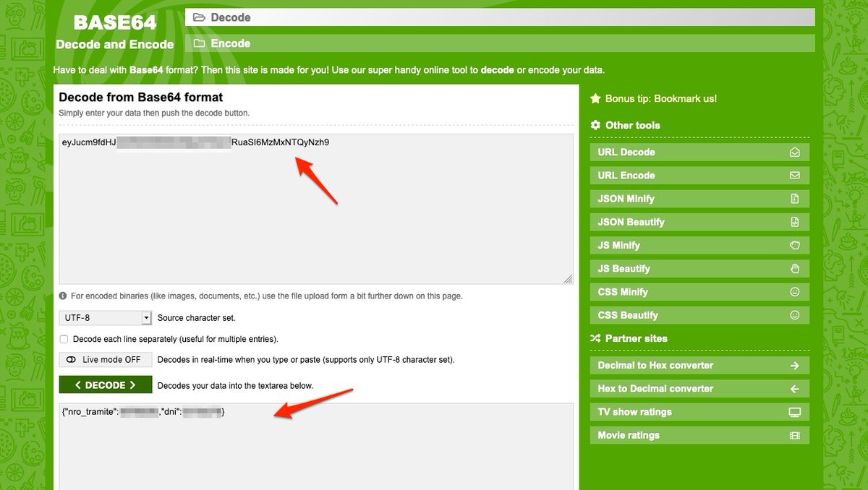The width and height of the screenshot is (868, 490).
Task: Open the JS Minify tool
Action: coord(699,246)
